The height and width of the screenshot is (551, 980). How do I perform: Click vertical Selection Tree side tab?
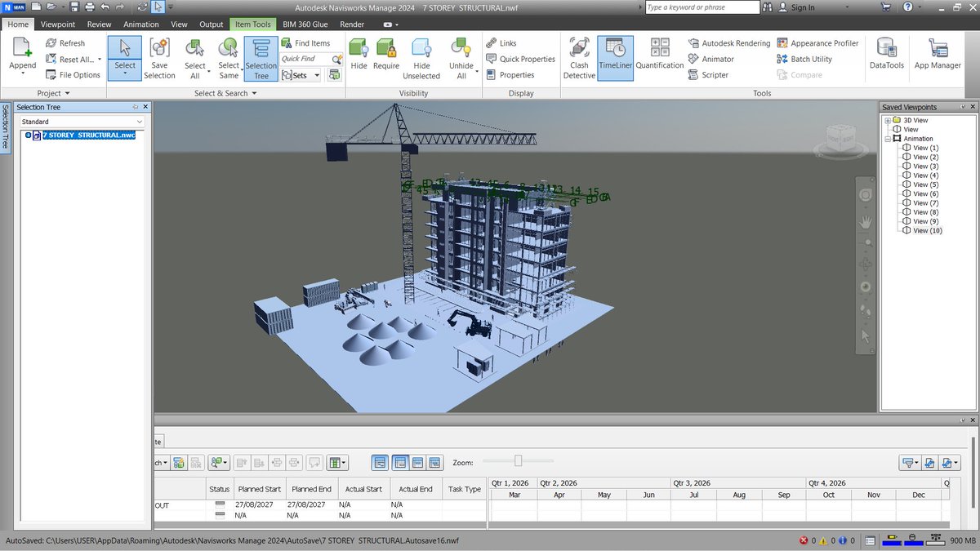5,127
